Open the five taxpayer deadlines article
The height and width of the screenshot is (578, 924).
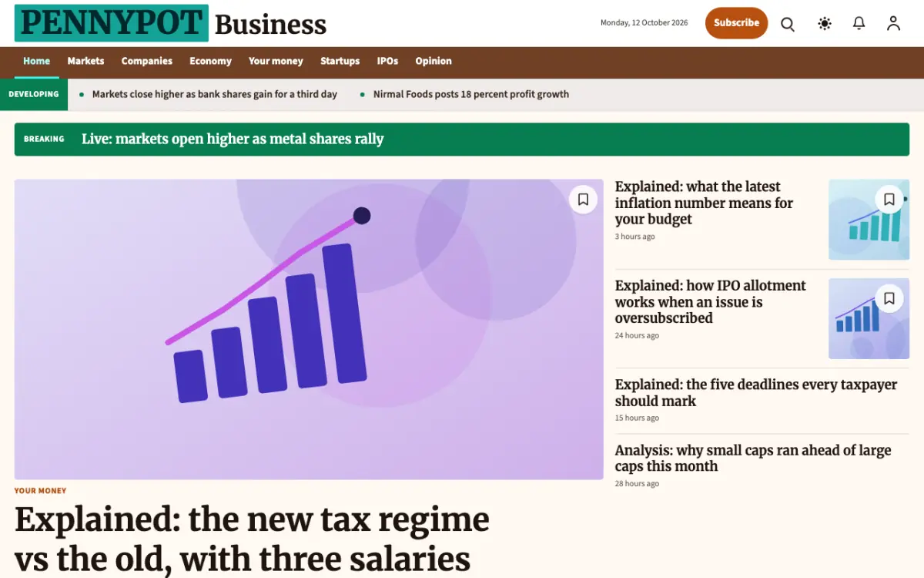pos(756,392)
